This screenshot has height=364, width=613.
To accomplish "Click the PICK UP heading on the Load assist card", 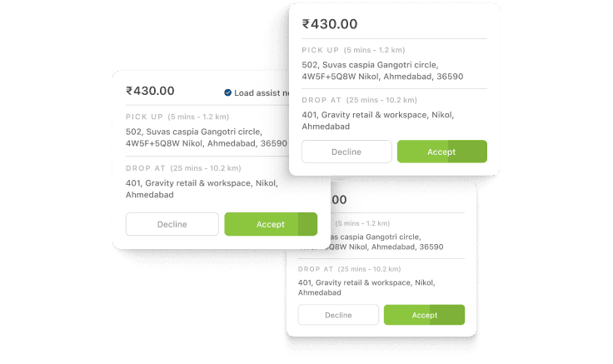I will pyautogui.click(x=144, y=117).
